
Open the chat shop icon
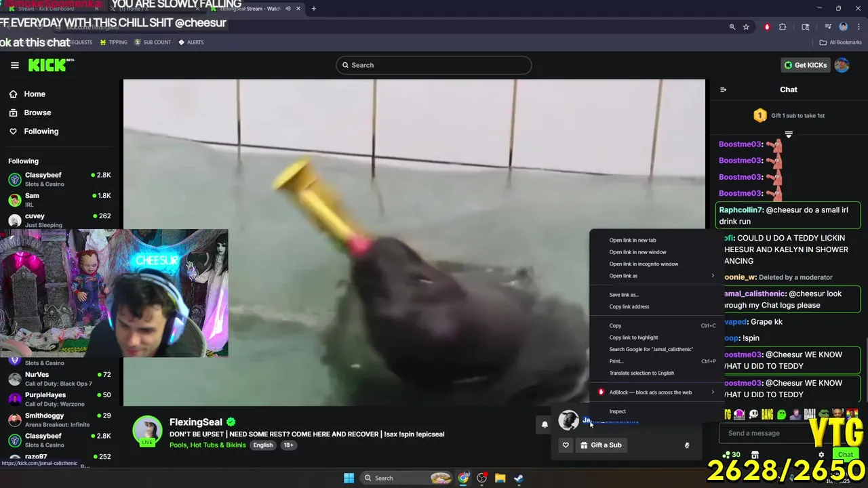tap(755, 455)
